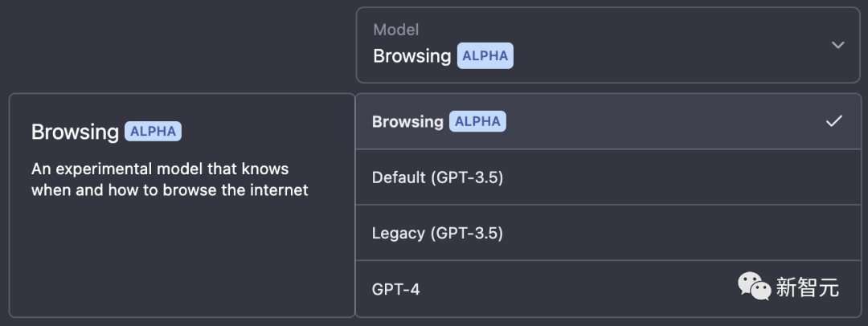Click "when and how to browse the internet" line

click(x=170, y=190)
